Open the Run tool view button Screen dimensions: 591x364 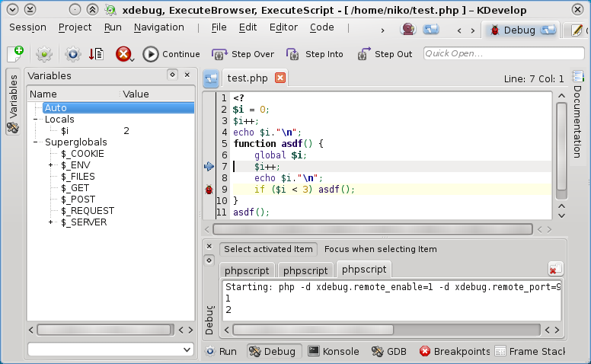(222, 352)
